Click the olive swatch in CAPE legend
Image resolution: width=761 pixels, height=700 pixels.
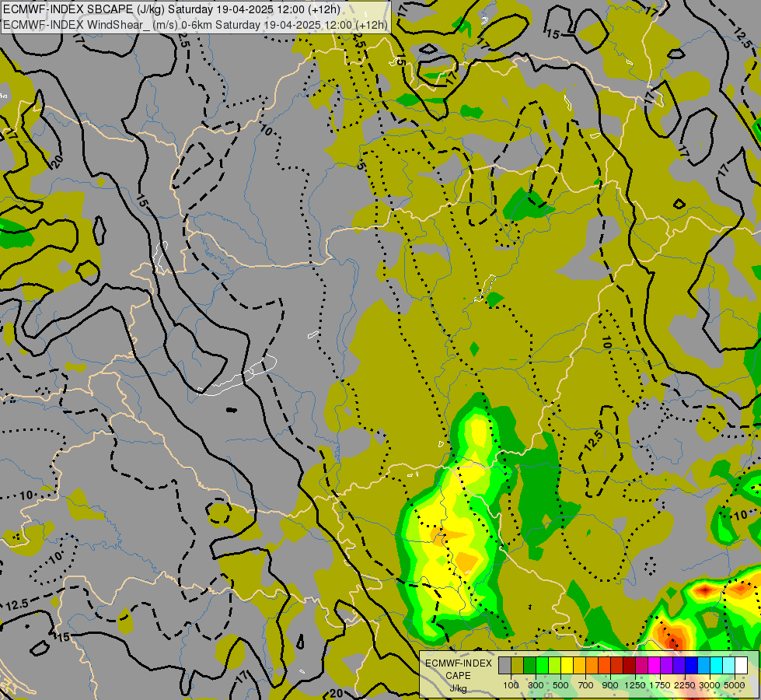tap(518, 666)
